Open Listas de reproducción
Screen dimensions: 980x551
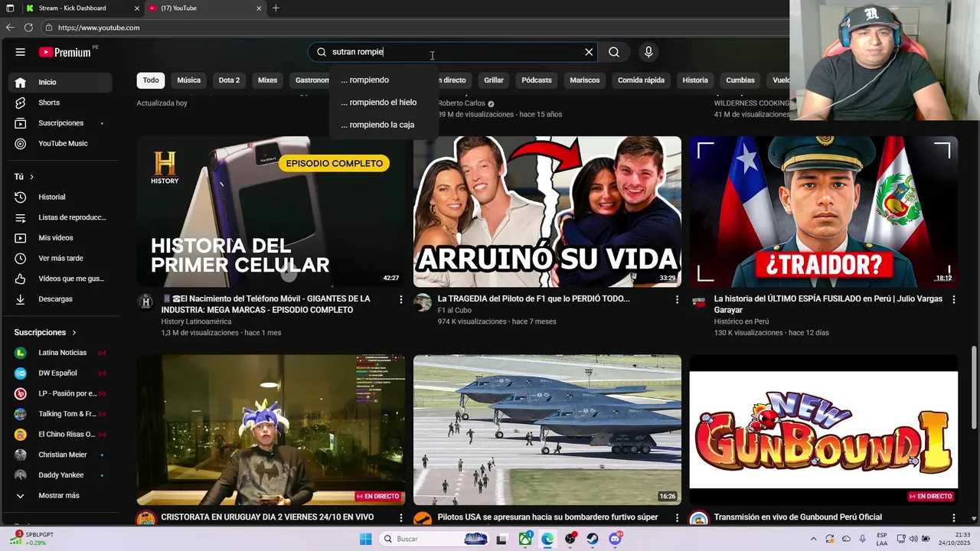[60, 217]
